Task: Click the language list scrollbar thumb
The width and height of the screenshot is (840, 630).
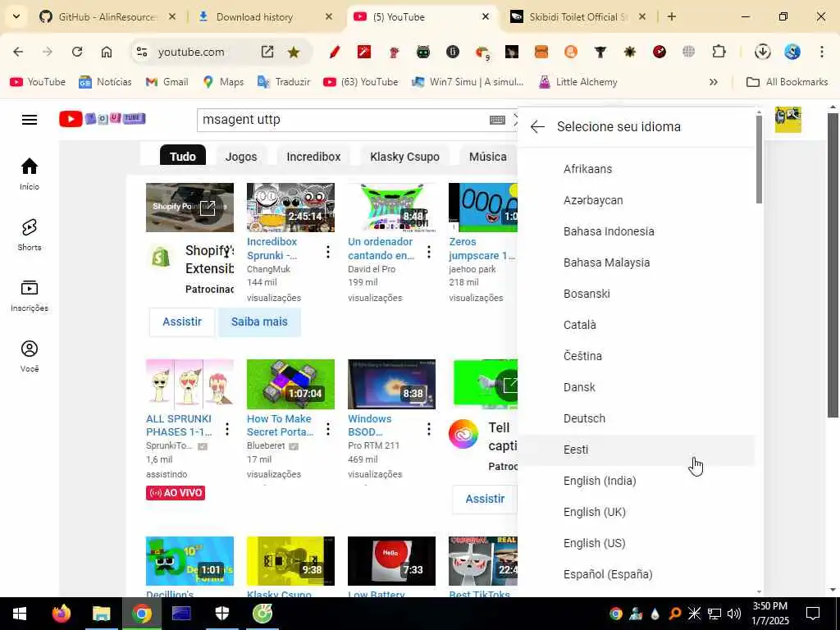Action: pos(759,159)
